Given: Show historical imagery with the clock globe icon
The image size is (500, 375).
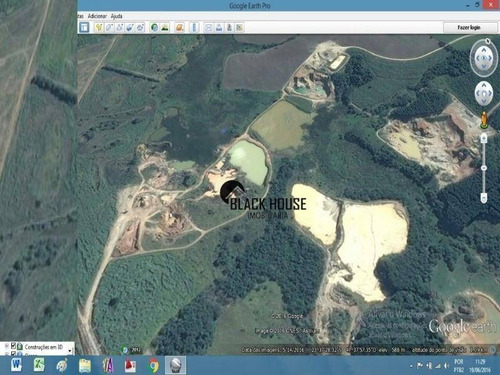Looking at the screenshot, I should (x=154, y=27).
